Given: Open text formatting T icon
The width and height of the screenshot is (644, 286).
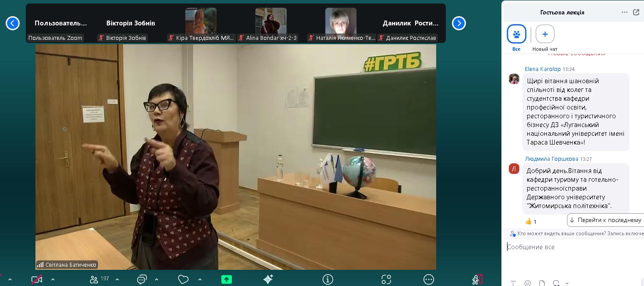Looking at the screenshot, I should point(513,283).
